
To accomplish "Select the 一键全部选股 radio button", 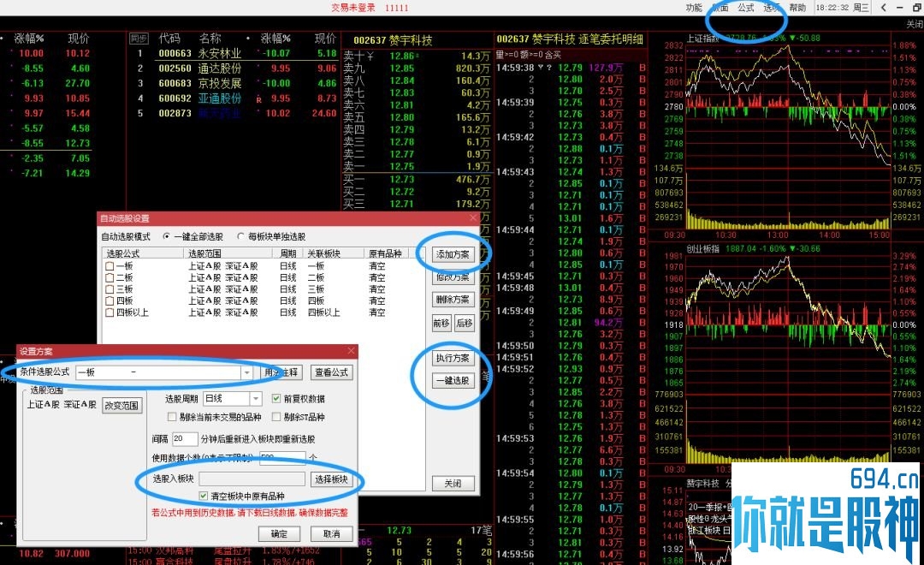I will 167,236.
